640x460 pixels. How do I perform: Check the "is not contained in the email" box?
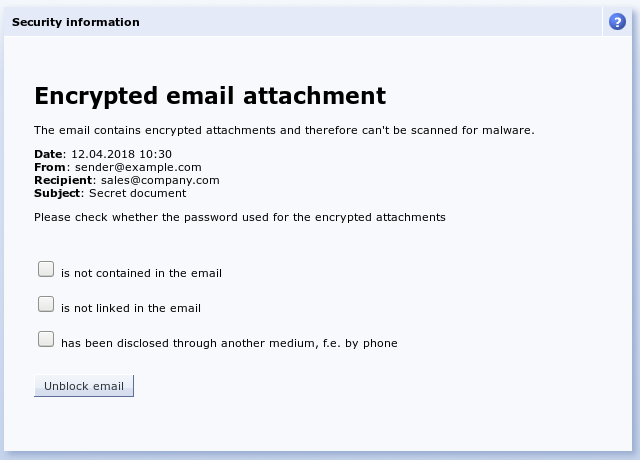[46, 269]
